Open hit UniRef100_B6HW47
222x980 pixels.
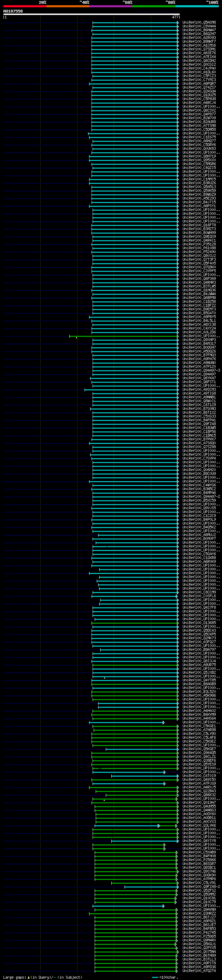coord(199,30)
